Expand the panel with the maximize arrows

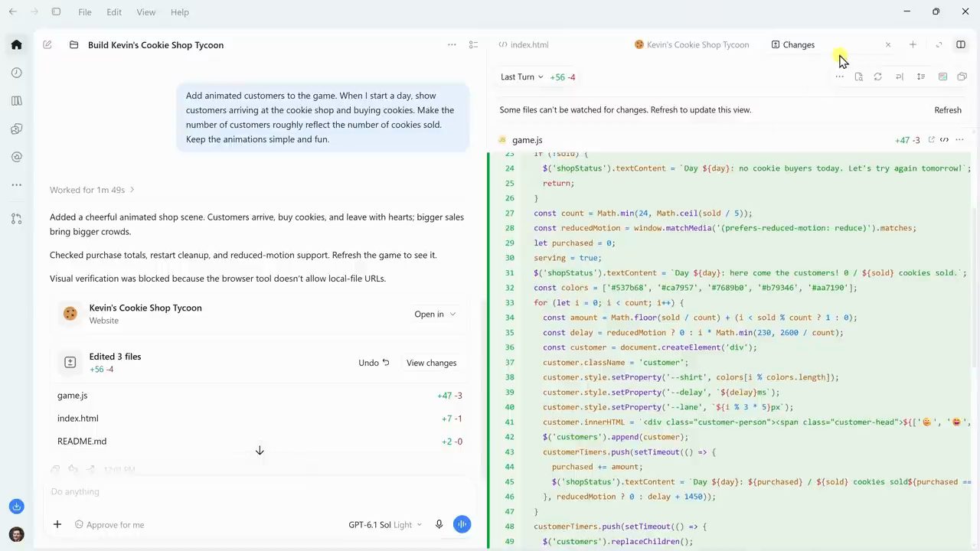tap(939, 44)
